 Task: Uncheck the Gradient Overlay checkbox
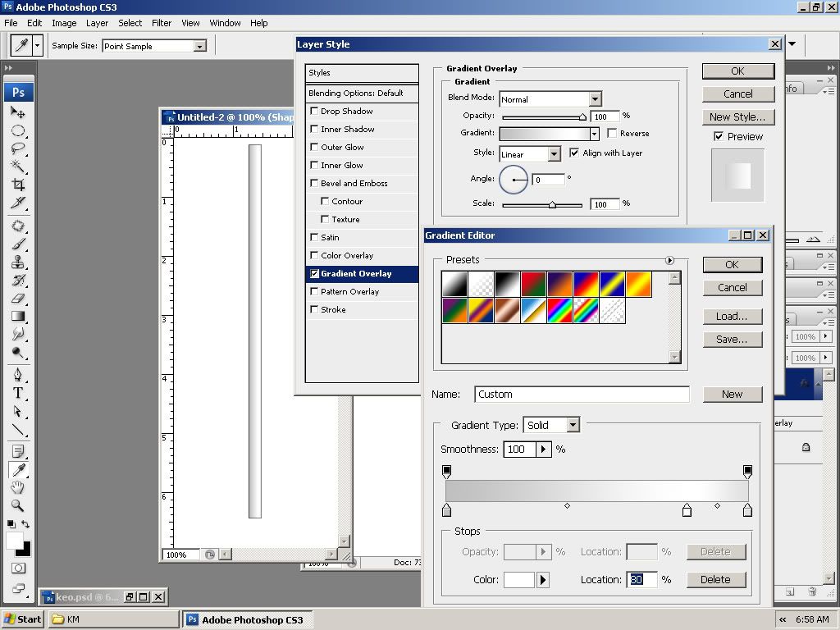tap(314, 273)
